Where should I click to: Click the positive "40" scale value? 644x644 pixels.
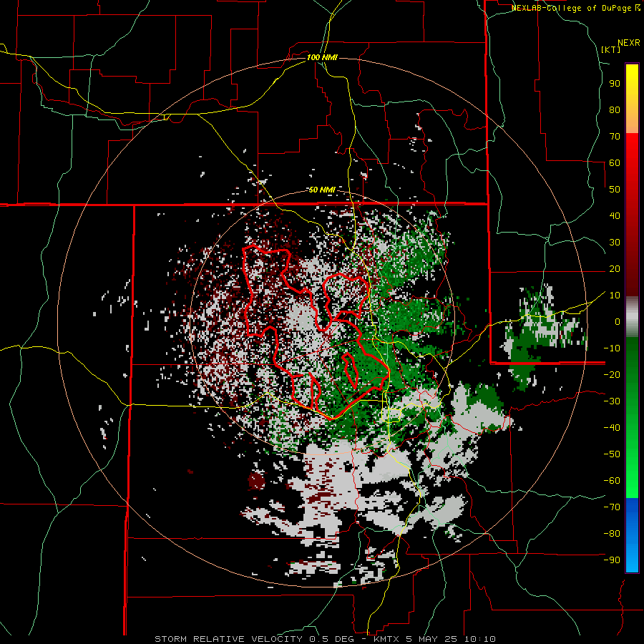coord(615,215)
